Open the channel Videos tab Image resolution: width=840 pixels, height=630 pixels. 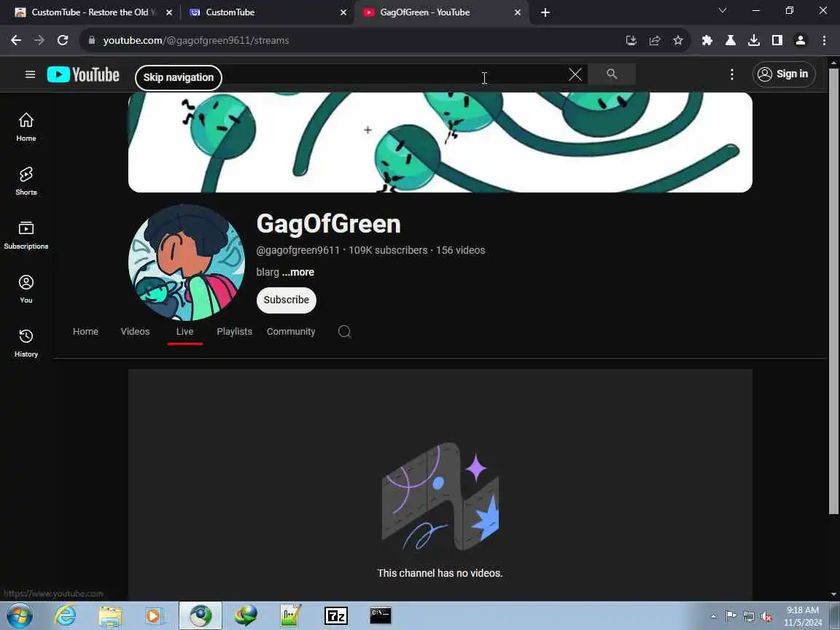[135, 332]
